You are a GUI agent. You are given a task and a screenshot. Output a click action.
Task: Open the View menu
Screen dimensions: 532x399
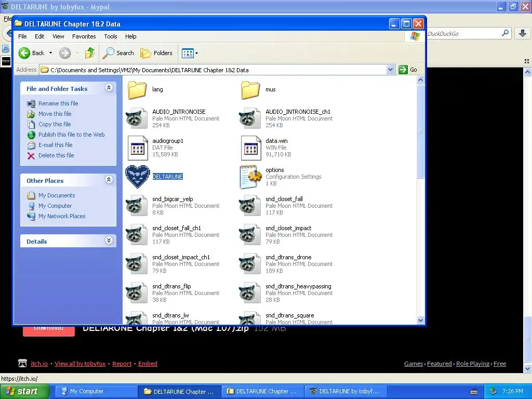pos(58,36)
